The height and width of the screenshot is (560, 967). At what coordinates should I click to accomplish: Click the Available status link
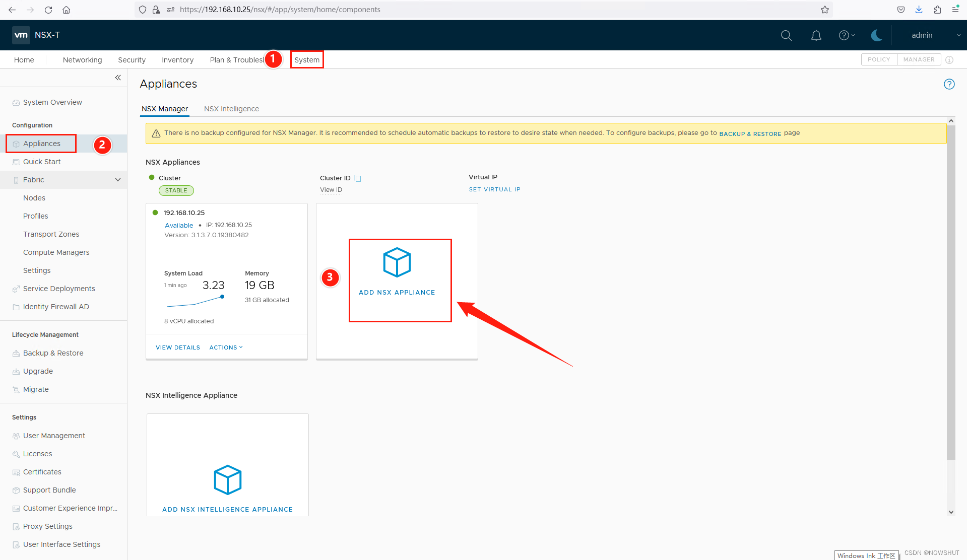point(179,225)
